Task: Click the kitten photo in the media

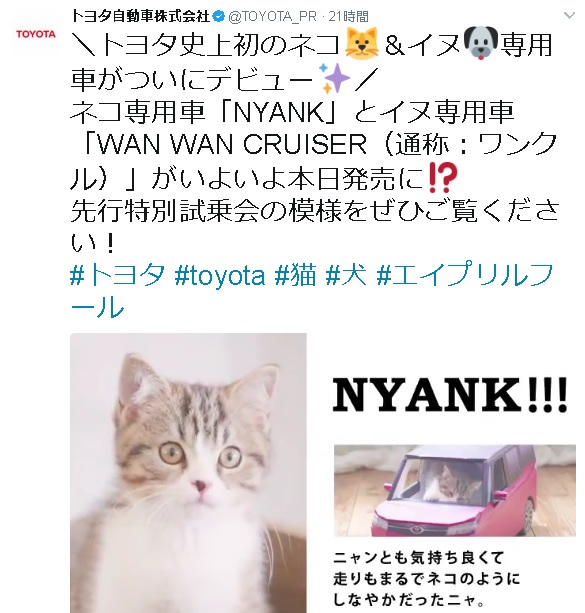Action: 188,473
